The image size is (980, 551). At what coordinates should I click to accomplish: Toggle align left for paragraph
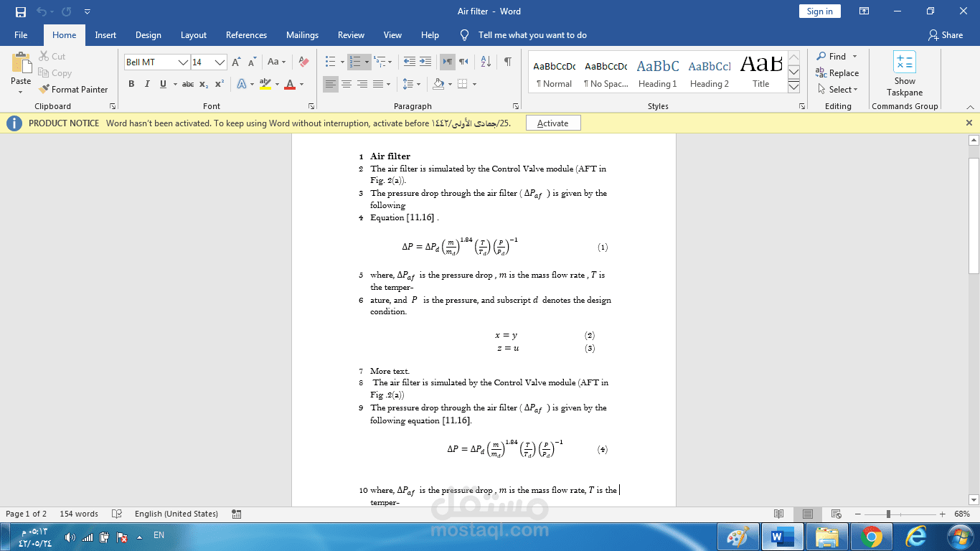click(x=330, y=85)
